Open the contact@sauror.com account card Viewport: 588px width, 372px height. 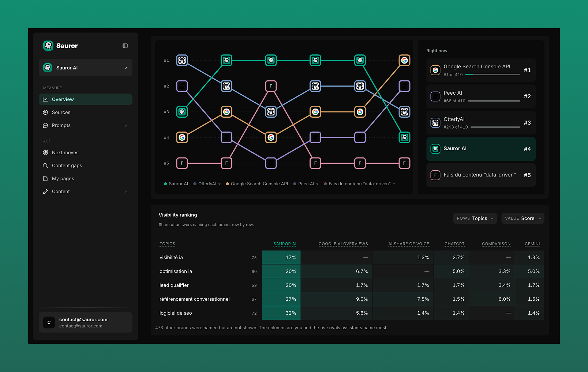click(86, 322)
